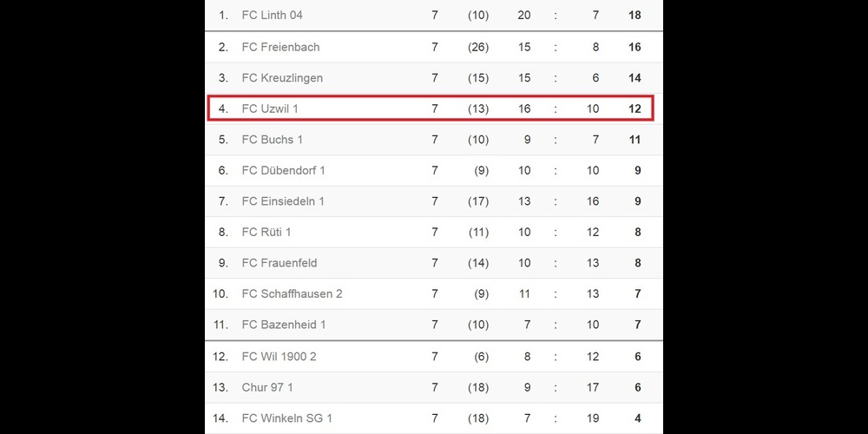Open the highlighted FC Uzwil 1 entry
This screenshot has width=868, height=434.
pyautogui.click(x=269, y=109)
